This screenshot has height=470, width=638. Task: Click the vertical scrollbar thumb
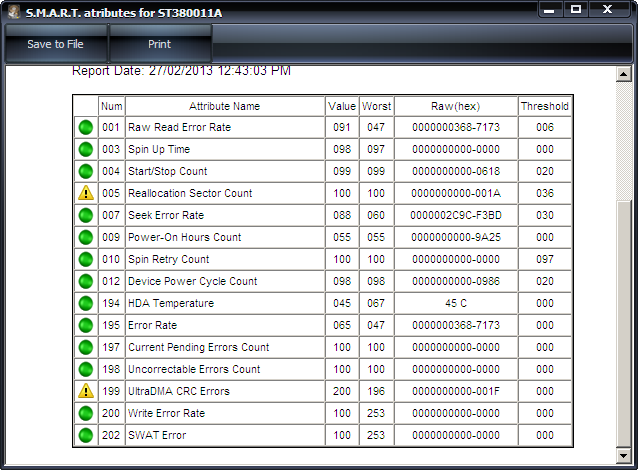(x=623, y=324)
